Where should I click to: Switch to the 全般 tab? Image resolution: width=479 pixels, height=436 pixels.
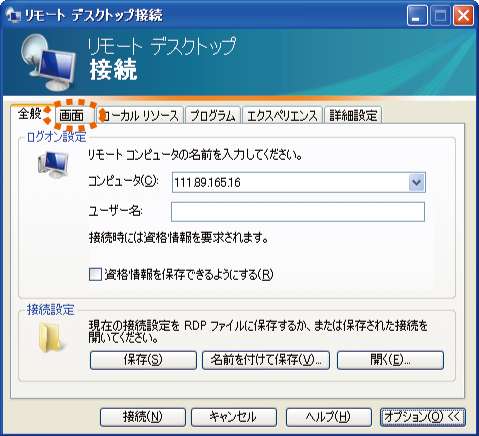coord(30,114)
